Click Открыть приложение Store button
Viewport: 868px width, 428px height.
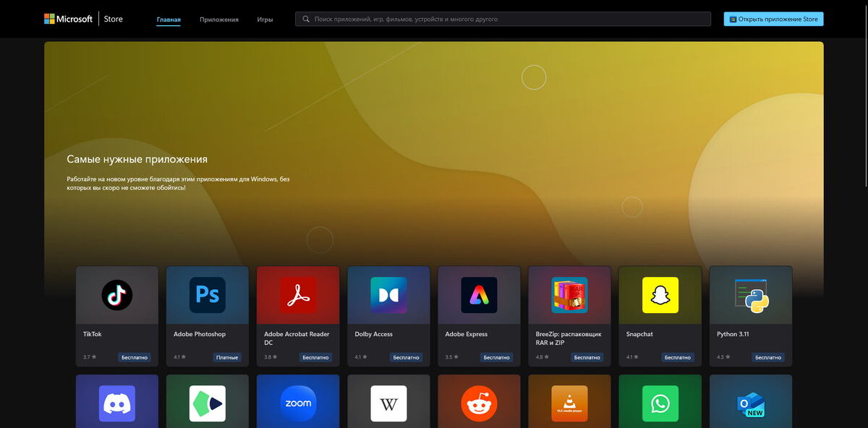pyautogui.click(x=773, y=19)
